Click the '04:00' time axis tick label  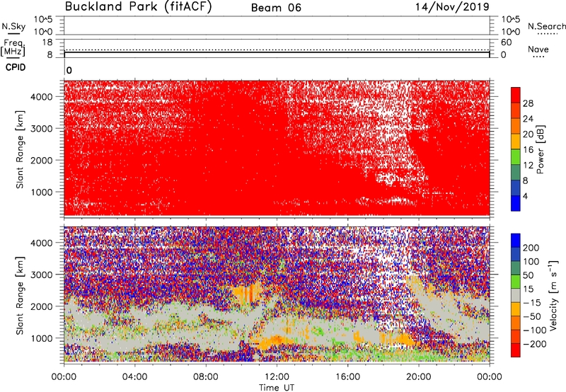135,377
